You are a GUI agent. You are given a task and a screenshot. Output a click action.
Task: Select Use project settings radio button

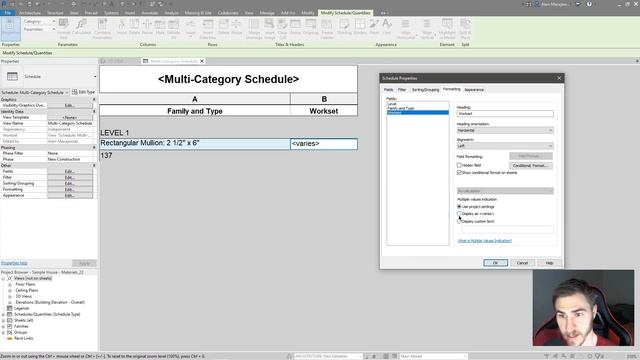[459, 207]
